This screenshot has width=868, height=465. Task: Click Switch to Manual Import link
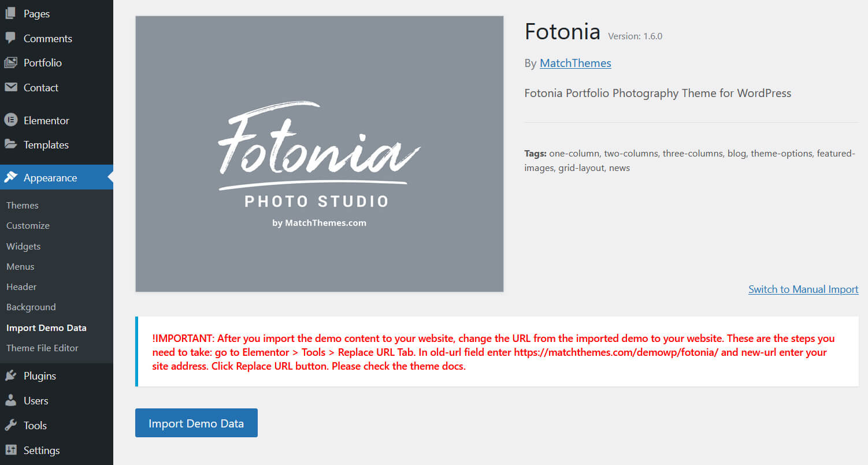point(803,289)
